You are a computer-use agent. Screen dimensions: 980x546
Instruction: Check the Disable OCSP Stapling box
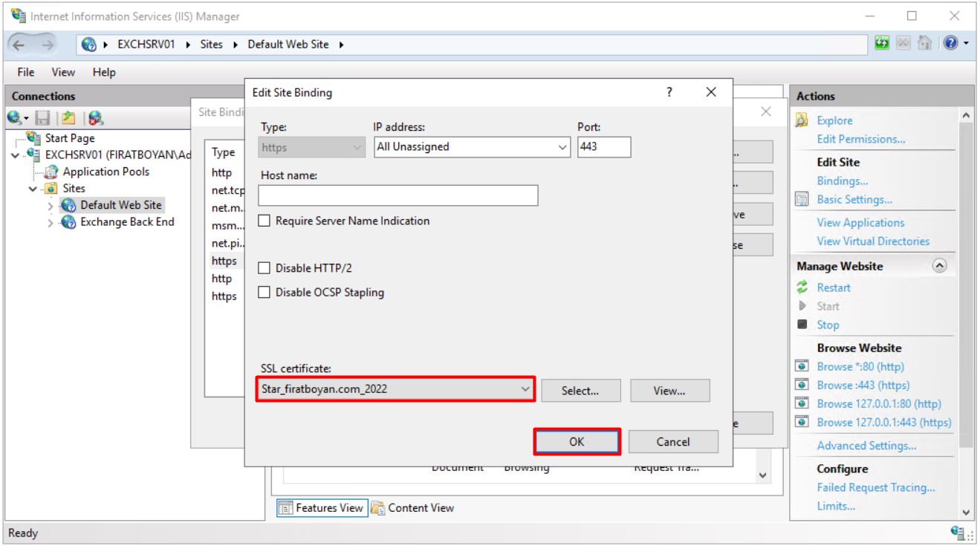point(265,293)
